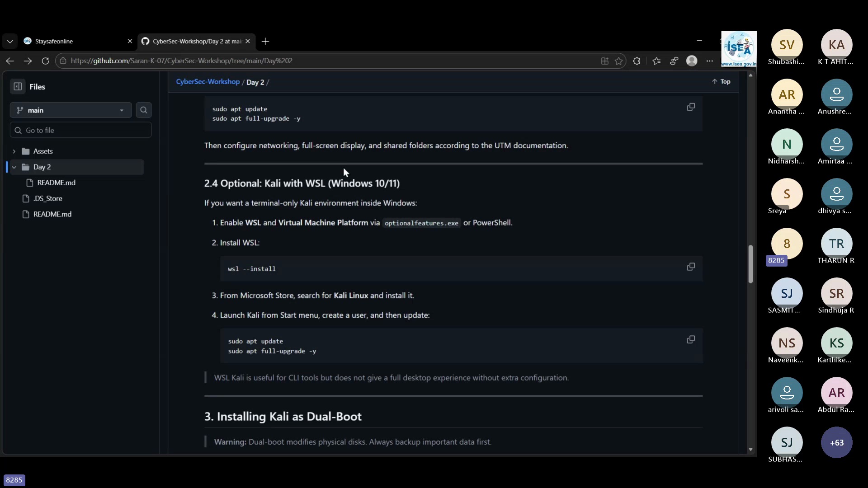
Task: Copy the wsl --install code block
Action: click(x=691, y=267)
